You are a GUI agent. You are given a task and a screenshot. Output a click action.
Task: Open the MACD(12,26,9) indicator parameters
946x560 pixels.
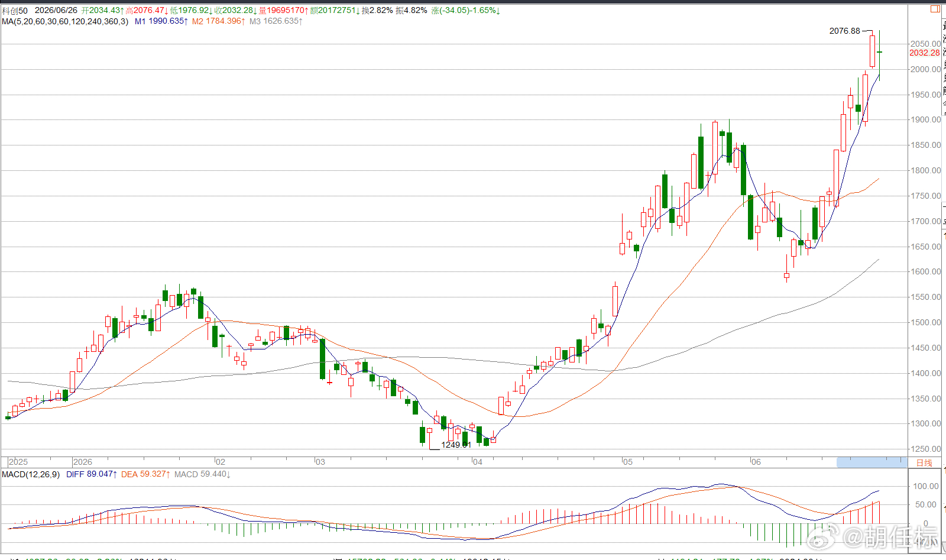31,474
